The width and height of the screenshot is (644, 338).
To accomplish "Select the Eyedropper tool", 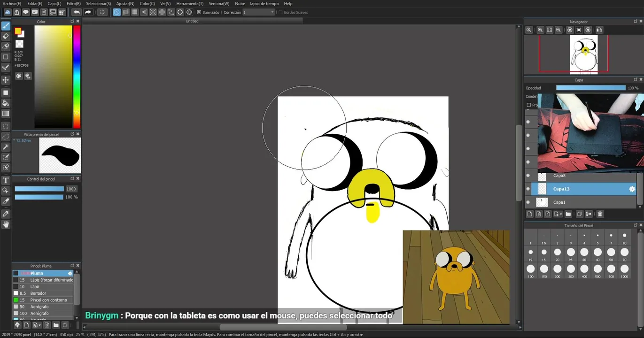I will pos(6,214).
